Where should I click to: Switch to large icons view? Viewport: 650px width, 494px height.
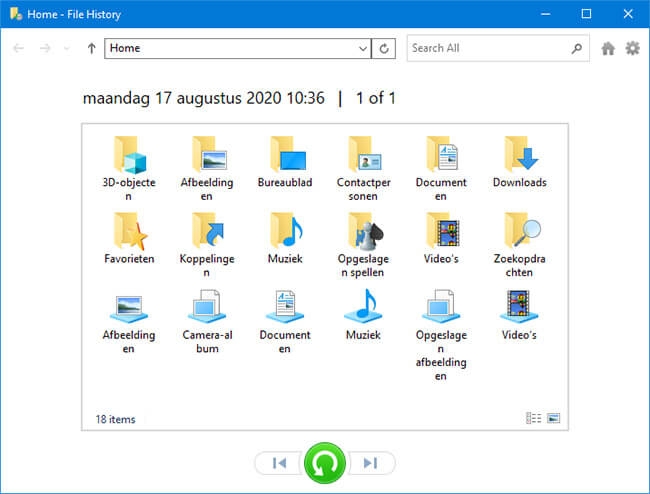(553, 418)
